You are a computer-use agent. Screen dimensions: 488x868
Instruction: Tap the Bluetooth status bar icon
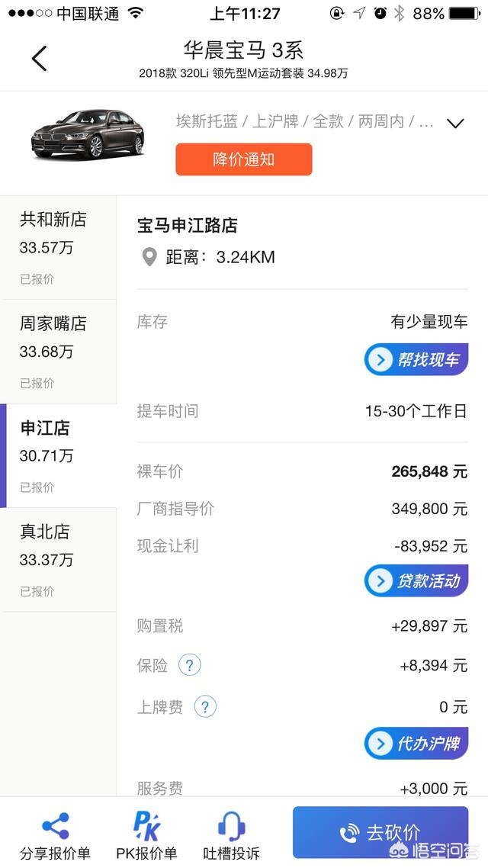pos(399,13)
